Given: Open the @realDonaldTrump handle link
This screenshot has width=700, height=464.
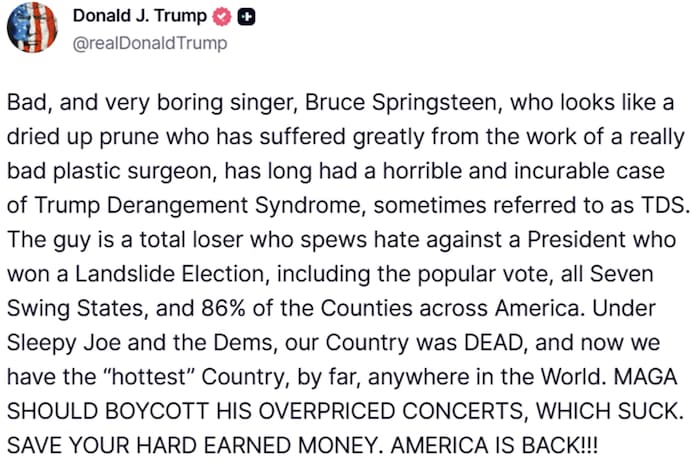Looking at the screenshot, I should coord(150,43).
